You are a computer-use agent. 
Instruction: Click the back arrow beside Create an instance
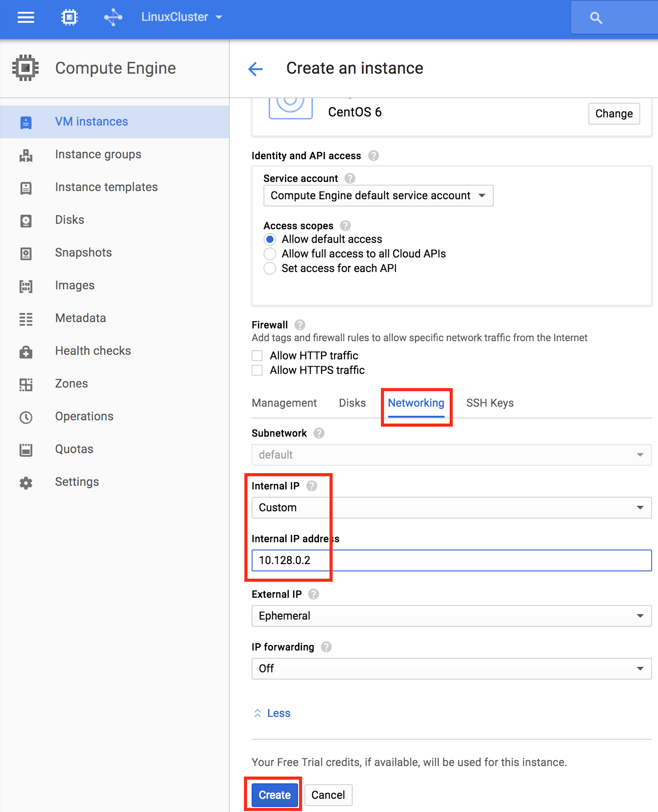coord(255,69)
